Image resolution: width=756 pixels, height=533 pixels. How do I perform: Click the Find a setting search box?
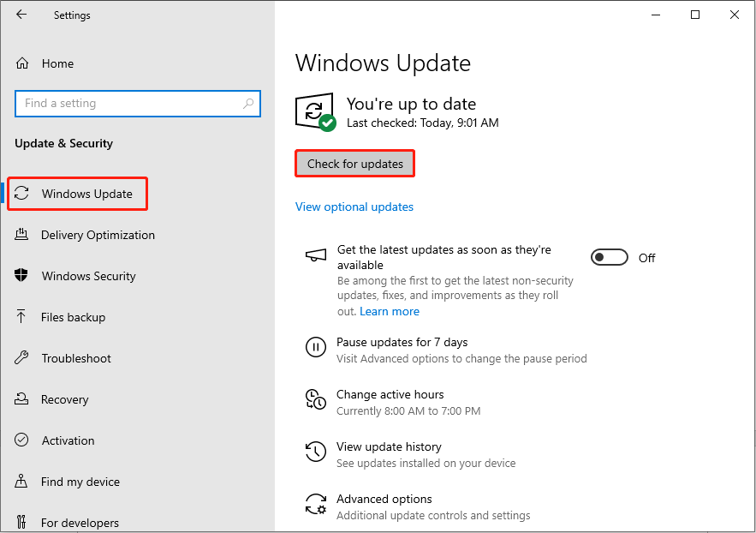coord(138,103)
